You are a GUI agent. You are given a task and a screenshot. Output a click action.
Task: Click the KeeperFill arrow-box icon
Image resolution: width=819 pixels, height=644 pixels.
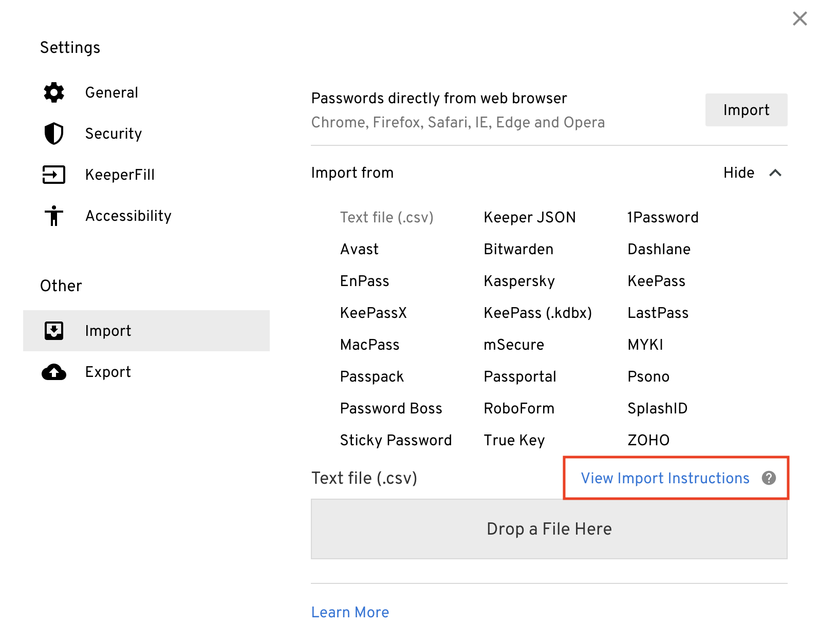54,175
